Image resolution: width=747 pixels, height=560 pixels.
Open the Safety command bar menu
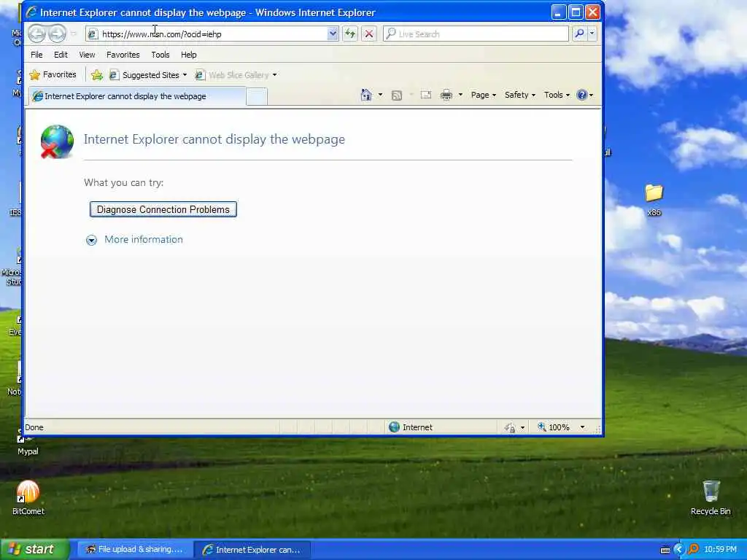[519, 95]
